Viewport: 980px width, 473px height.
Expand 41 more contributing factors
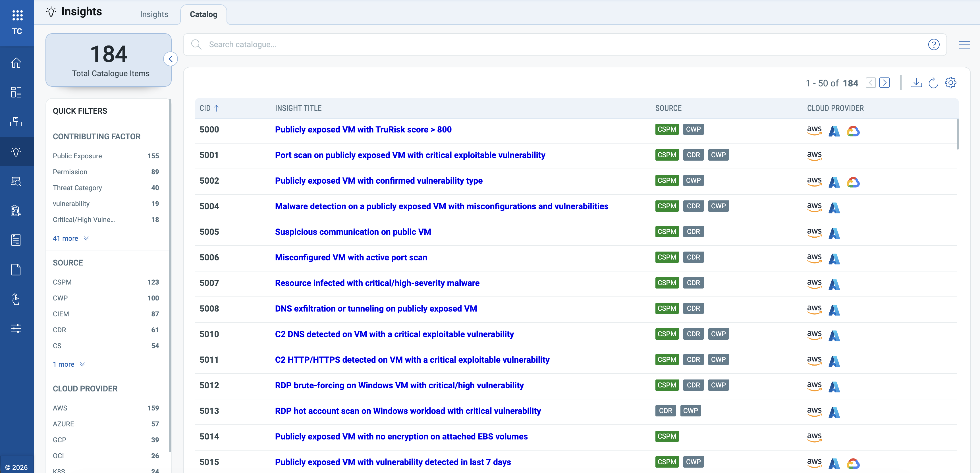[71, 238]
